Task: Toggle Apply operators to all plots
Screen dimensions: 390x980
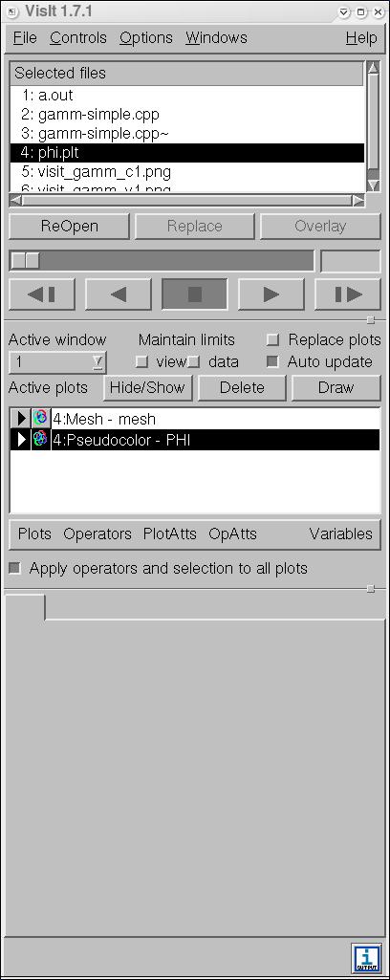Action: pos(14,568)
